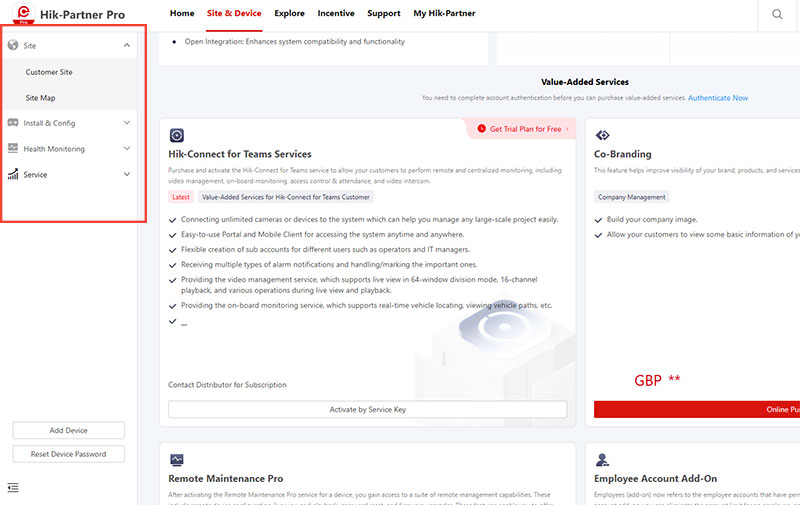
Task: Open Customer Site in the sidebar
Action: click(x=49, y=72)
